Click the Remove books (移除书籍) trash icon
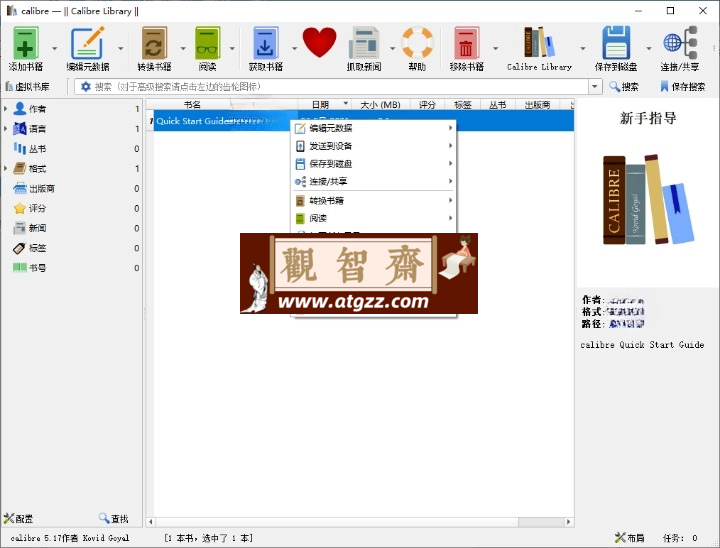The image size is (720, 548). (467, 43)
